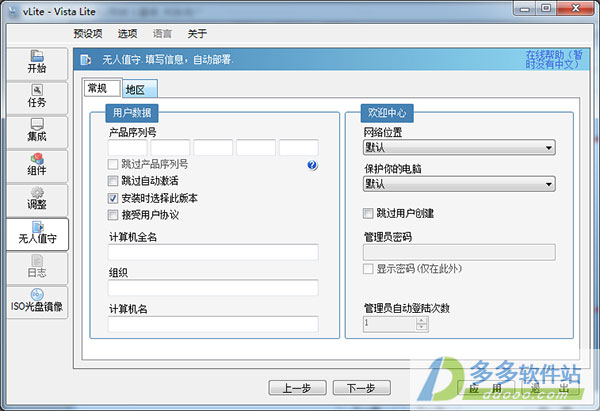This screenshot has width=600, height=411.
Task: Expand the 保护你的电脑 dropdown
Action: coord(459,184)
